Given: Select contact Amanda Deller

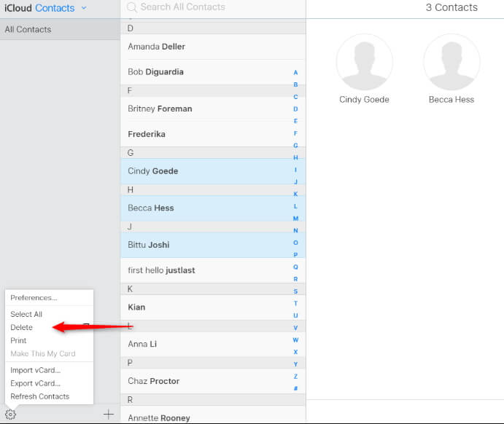Looking at the screenshot, I should [x=213, y=47].
